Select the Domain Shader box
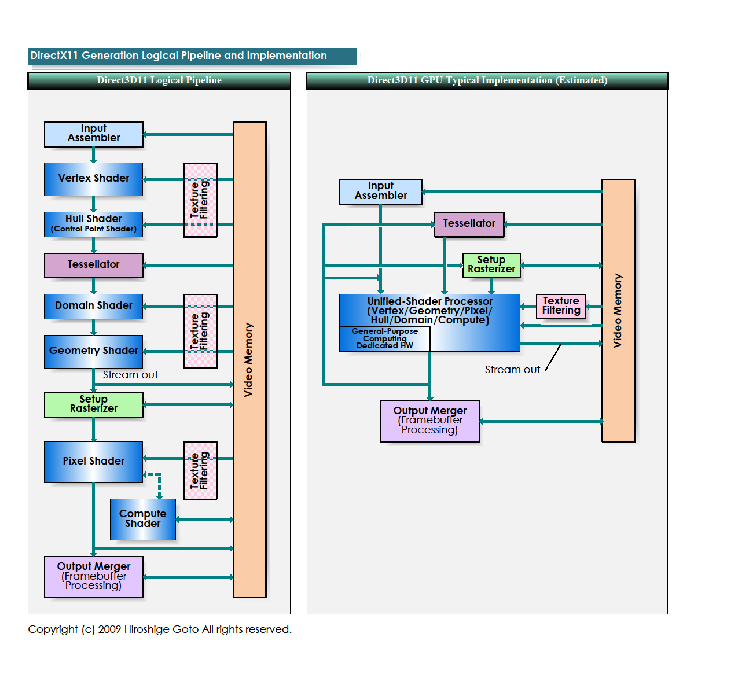Image resolution: width=738 pixels, height=700 pixels. point(94,306)
